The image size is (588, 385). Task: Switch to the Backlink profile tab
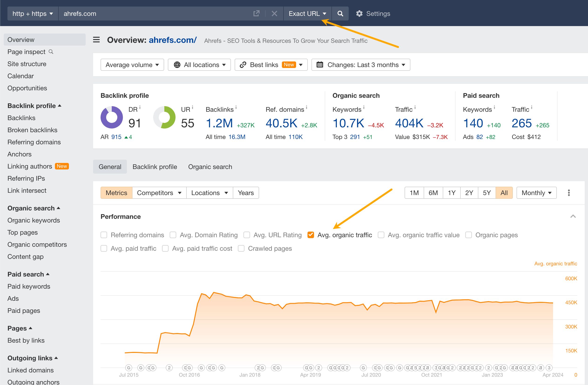155,167
